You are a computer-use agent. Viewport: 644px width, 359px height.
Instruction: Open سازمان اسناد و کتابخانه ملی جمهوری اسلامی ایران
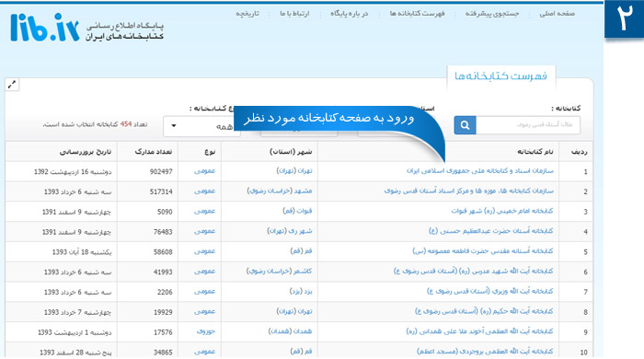(480, 171)
